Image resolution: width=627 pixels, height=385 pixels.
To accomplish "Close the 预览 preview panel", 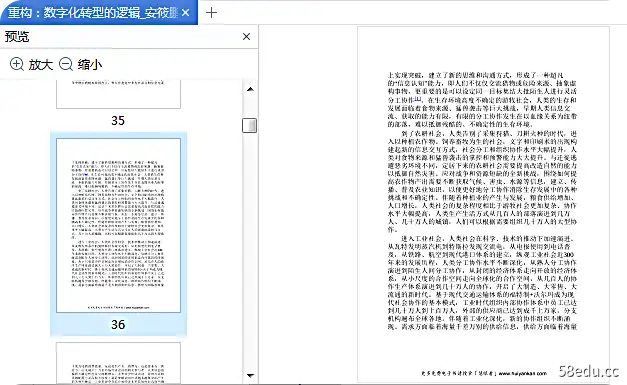I will (246, 37).
